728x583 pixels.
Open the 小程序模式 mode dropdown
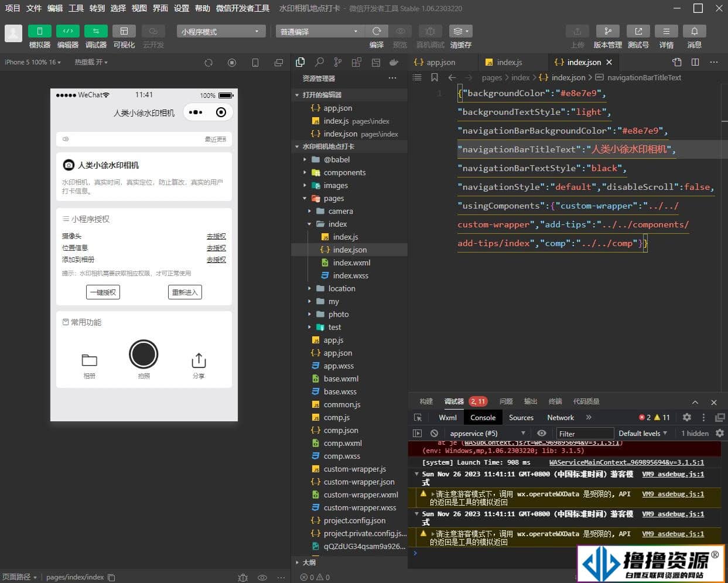[x=221, y=31]
